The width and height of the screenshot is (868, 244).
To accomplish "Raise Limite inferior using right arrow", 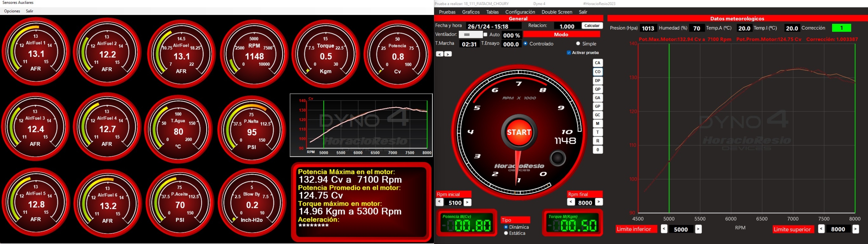I will pyautogui.click(x=698, y=229).
